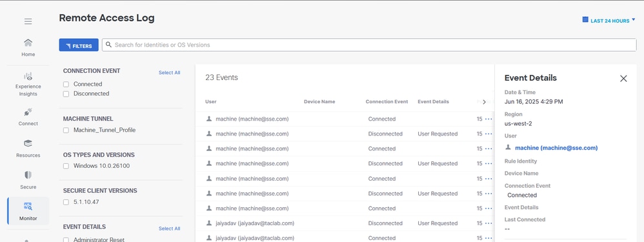Click the Filters button

[x=79, y=45]
